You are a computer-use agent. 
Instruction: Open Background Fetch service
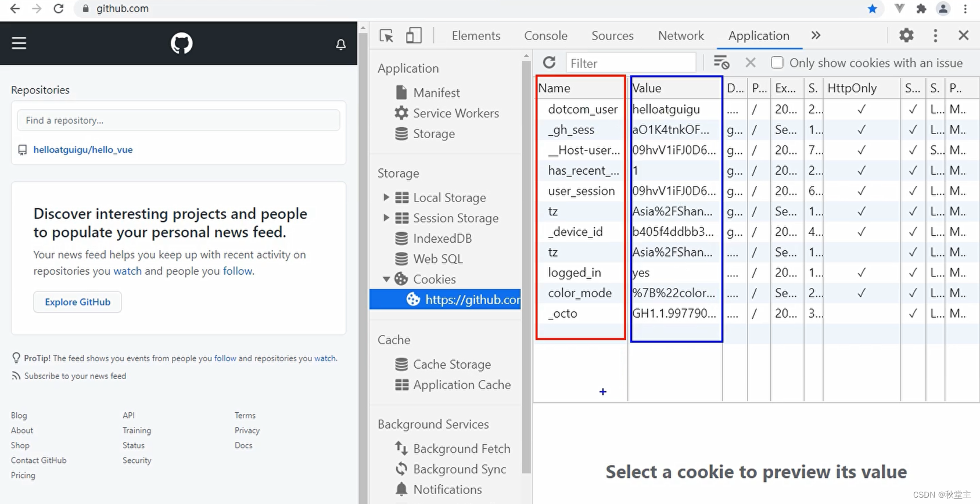tap(462, 449)
